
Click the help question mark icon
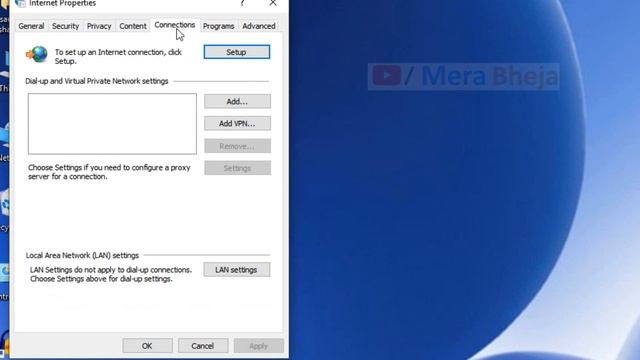pos(242,3)
